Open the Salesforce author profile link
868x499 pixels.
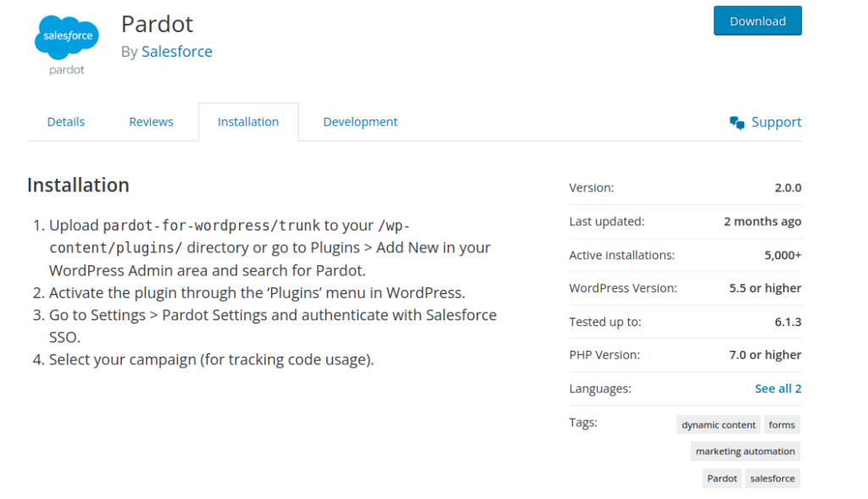tap(176, 52)
